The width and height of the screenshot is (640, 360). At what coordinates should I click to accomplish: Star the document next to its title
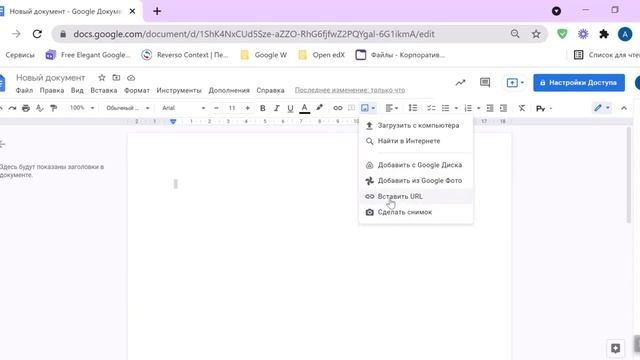pos(102,78)
